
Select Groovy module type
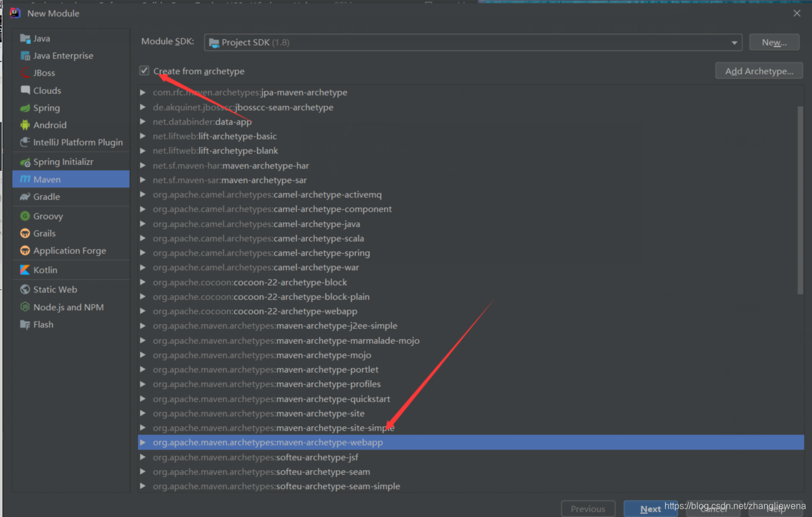pyautogui.click(x=71, y=216)
